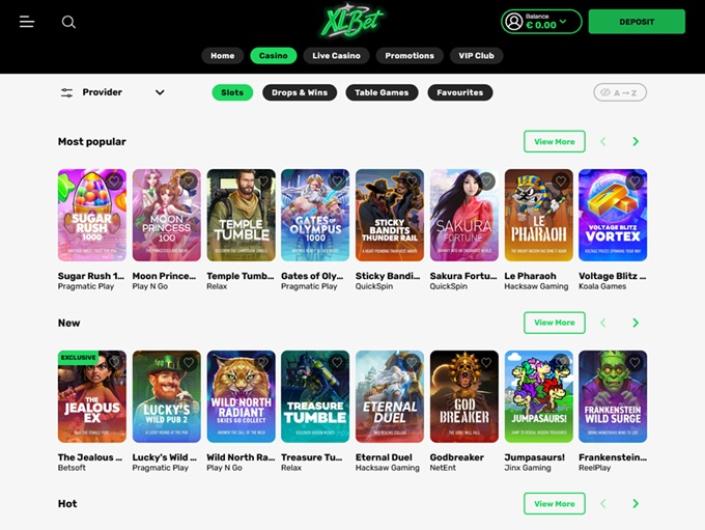Open Sakura Fortune game thumbnail
This screenshot has height=530, width=705.
point(464,215)
